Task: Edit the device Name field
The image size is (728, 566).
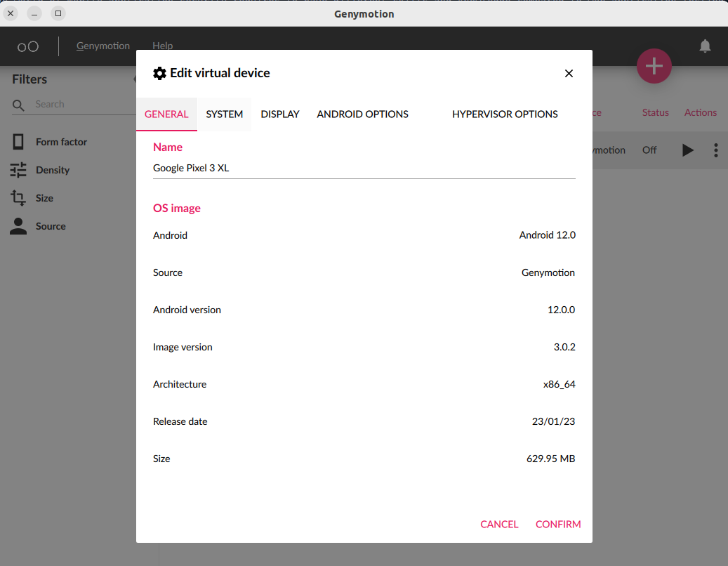Action: point(364,168)
